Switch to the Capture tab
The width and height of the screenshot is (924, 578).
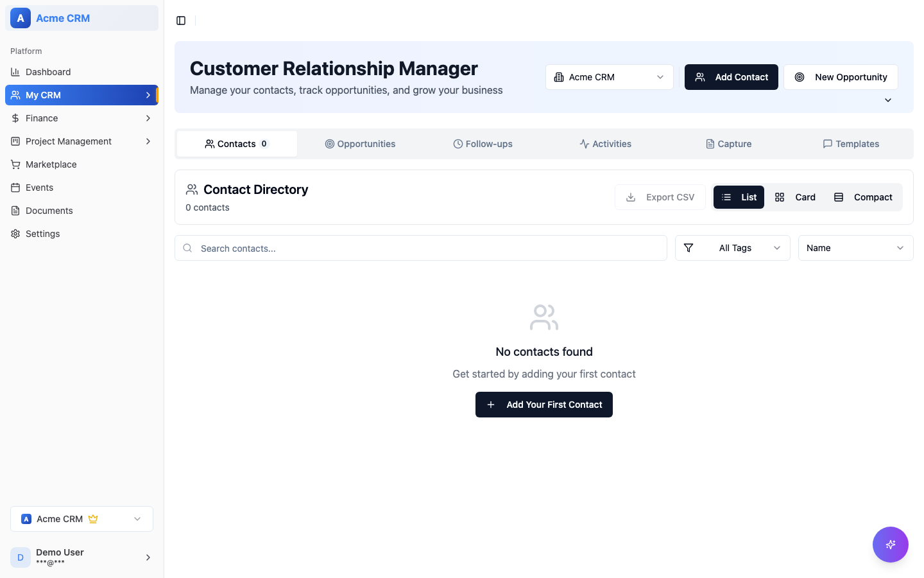728,144
